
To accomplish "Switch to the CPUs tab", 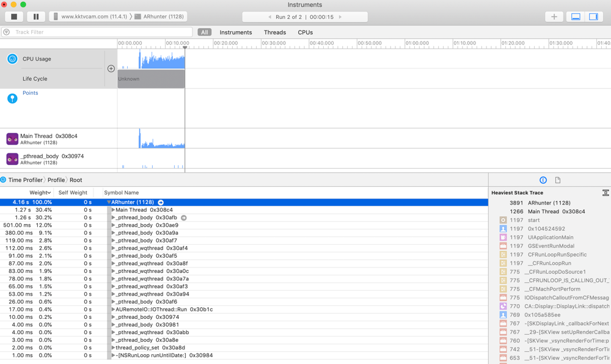I will coord(305,32).
